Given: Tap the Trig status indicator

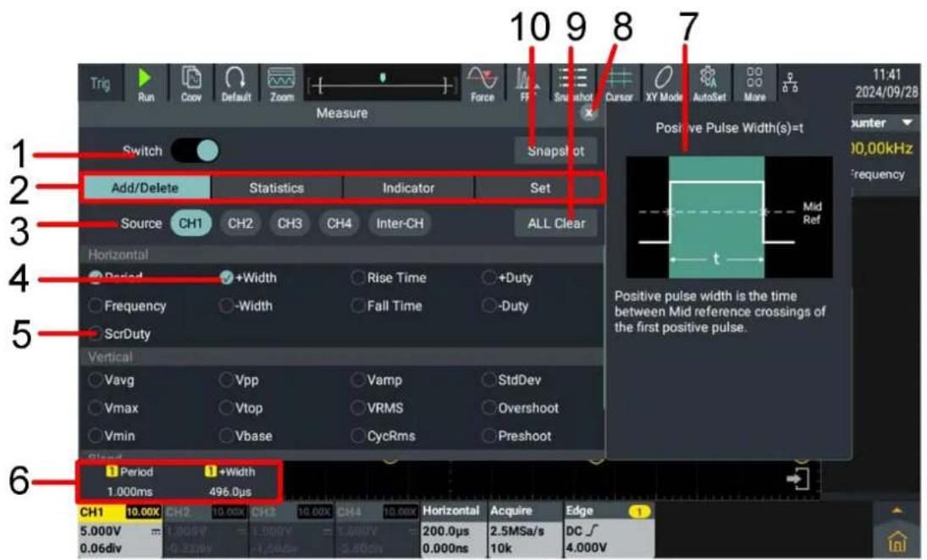Looking at the screenshot, I should 100,83.
